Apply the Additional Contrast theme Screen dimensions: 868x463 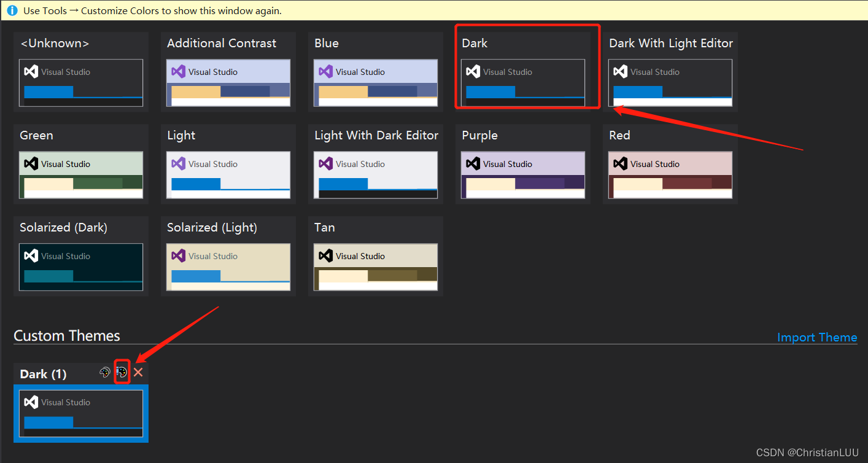pyautogui.click(x=228, y=72)
